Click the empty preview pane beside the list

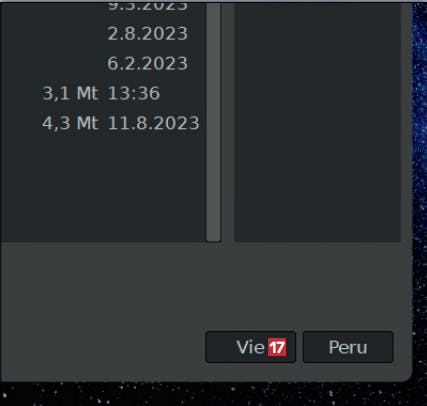pos(318,122)
